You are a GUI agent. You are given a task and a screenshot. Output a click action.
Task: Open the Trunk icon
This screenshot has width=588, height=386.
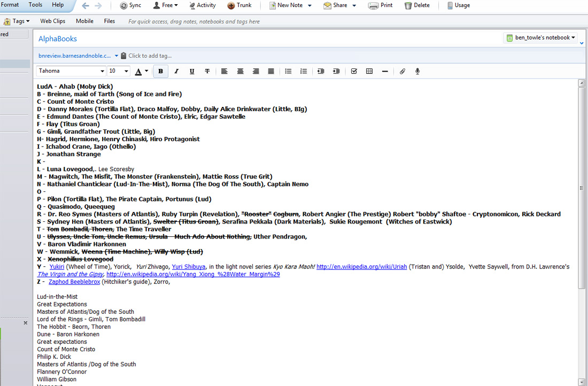239,5
